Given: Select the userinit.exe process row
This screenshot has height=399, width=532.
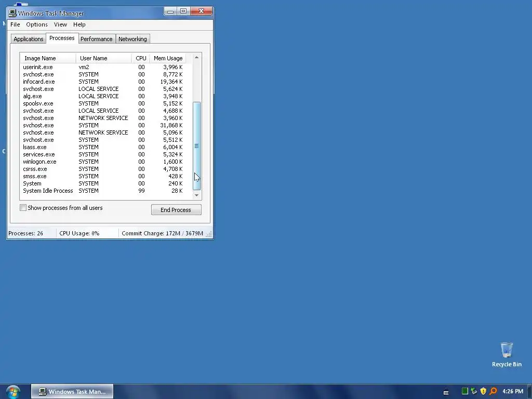Looking at the screenshot, I should pyautogui.click(x=103, y=67).
